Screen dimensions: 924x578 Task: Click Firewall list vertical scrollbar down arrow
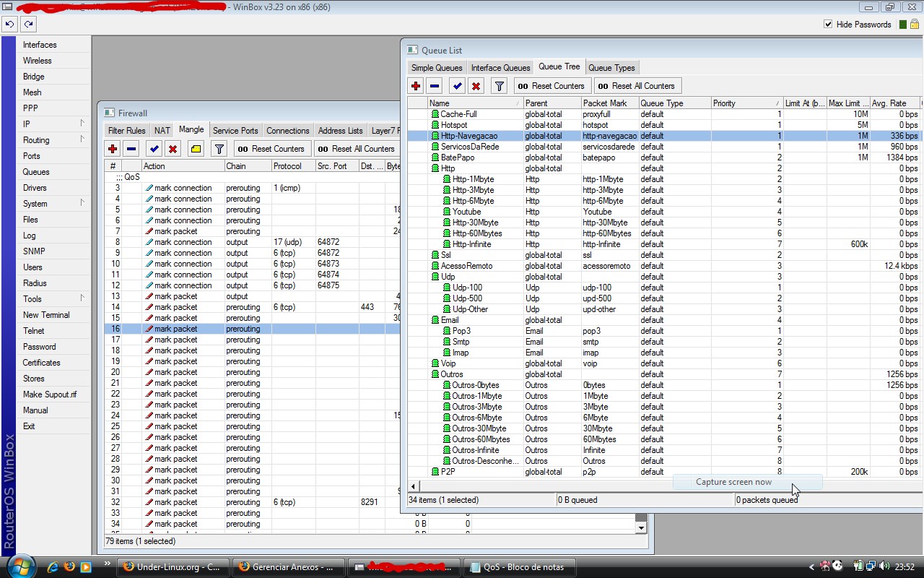tap(640, 528)
